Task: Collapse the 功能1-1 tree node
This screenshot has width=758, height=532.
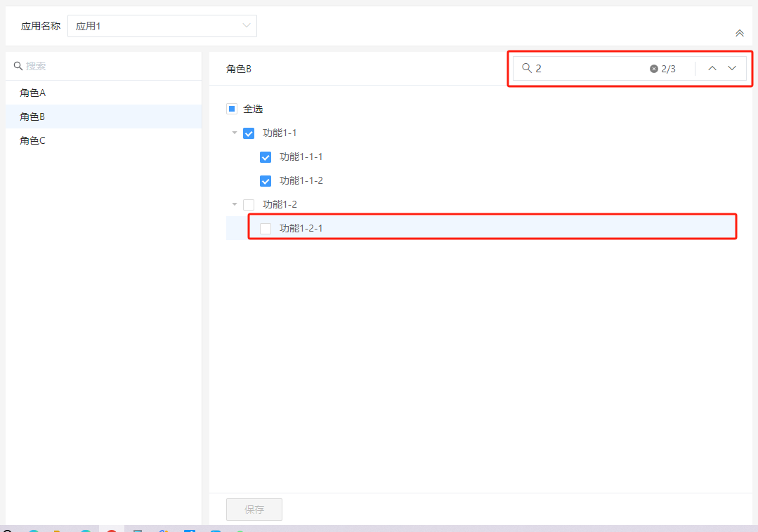Action: click(235, 133)
